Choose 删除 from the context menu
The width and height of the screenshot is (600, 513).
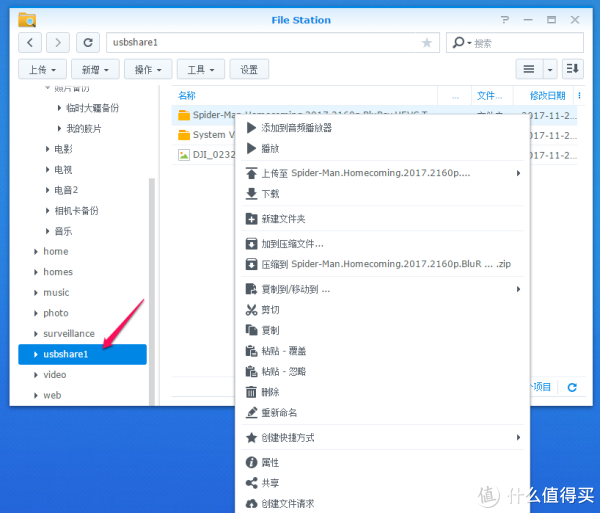point(270,391)
